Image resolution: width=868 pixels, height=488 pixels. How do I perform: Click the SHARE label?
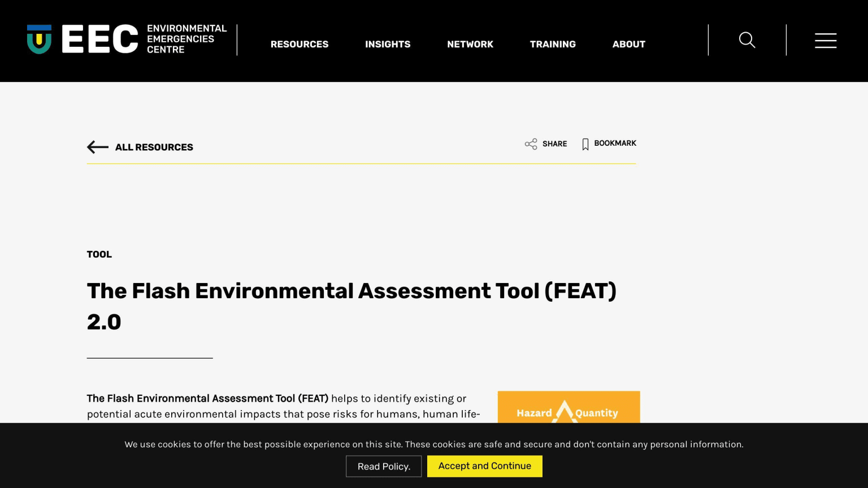(x=554, y=144)
